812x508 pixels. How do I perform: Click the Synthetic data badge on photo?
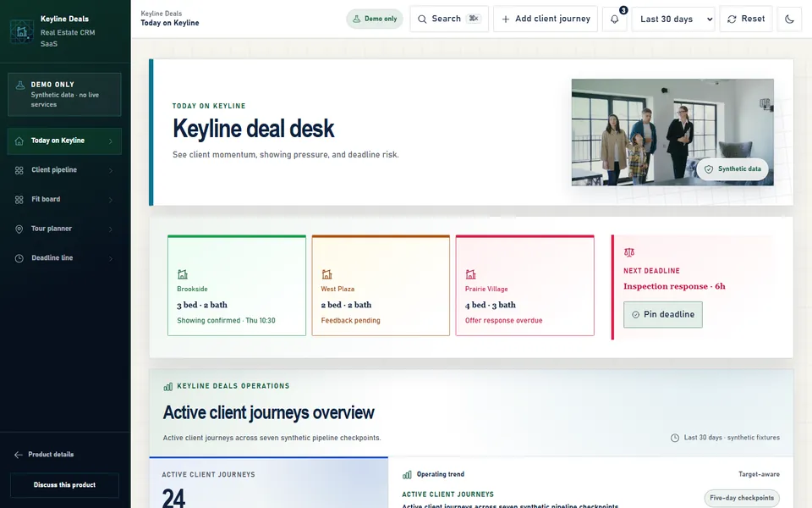[732, 169]
